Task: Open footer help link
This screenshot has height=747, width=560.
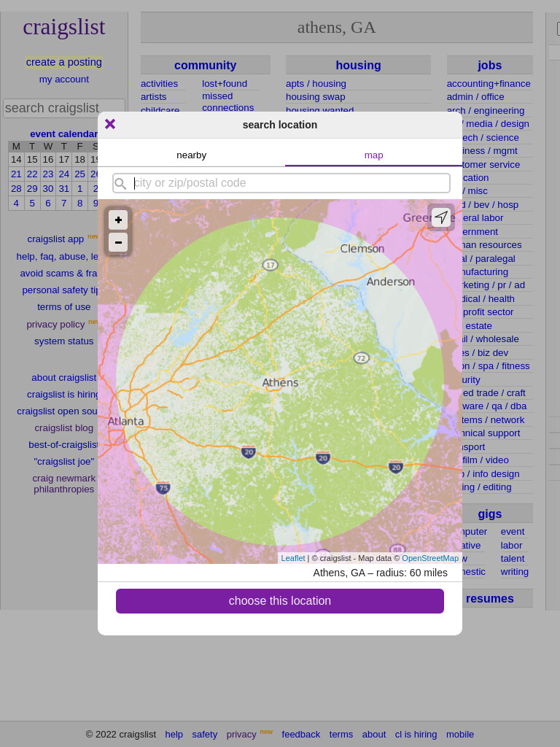Action: point(174,735)
